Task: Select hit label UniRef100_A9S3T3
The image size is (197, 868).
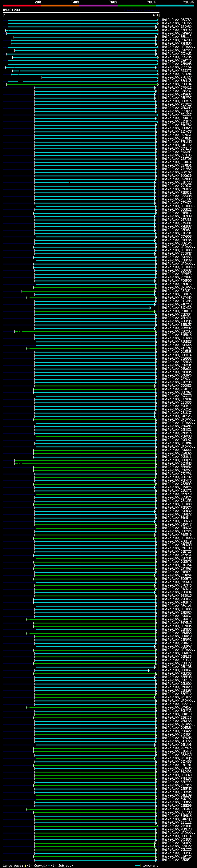Action: (x=177, y=71)
